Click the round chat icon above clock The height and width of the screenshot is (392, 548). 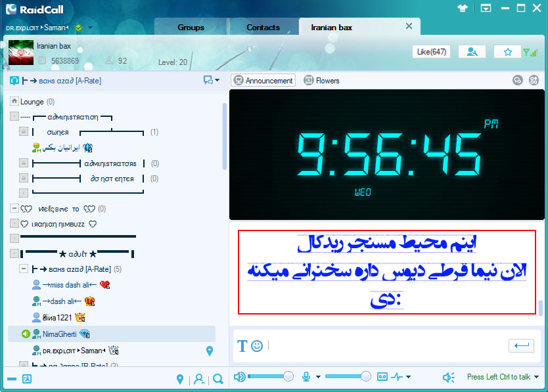(x=518, y=80)
